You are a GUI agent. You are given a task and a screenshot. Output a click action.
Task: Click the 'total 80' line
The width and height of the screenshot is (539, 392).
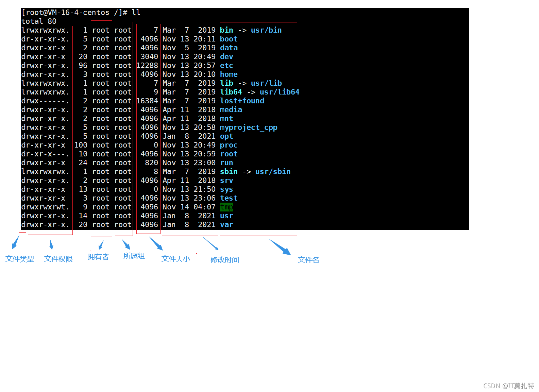point(39,21)
